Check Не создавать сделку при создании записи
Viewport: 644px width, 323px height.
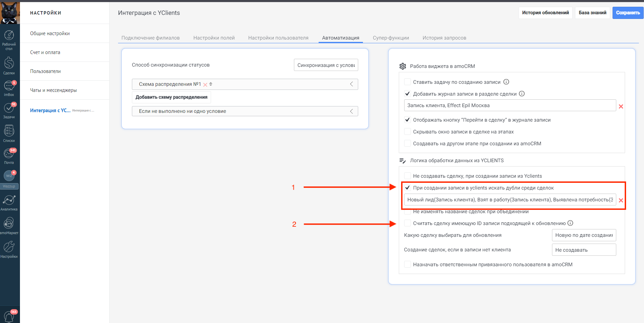tap(408, 176)
